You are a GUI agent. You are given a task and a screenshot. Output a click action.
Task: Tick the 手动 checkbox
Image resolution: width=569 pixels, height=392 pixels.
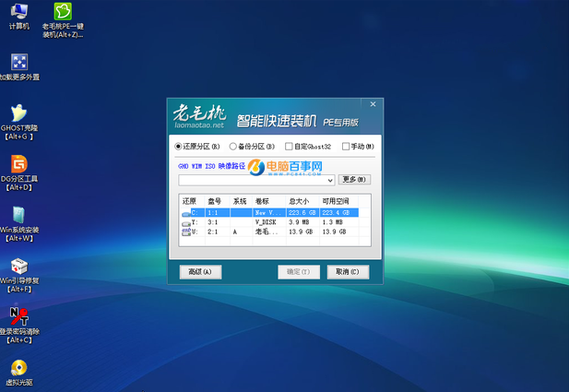pos(346,147)
